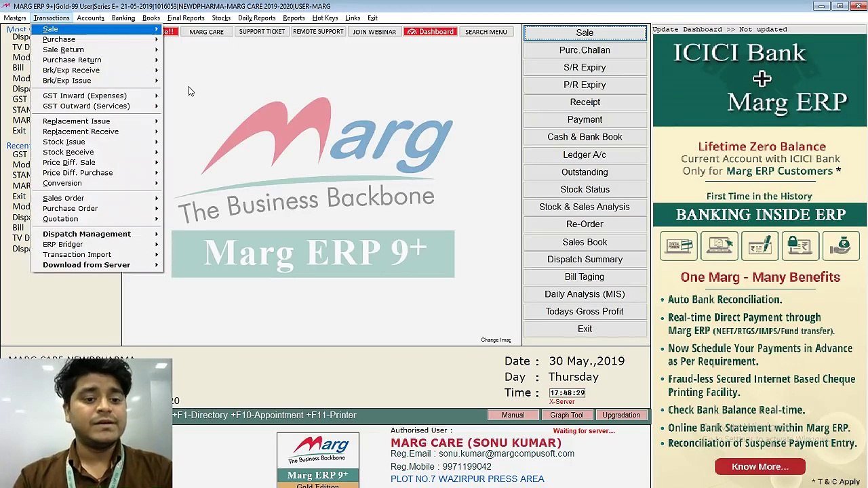Click Know More in ICICI ad

tap(759, 466)
